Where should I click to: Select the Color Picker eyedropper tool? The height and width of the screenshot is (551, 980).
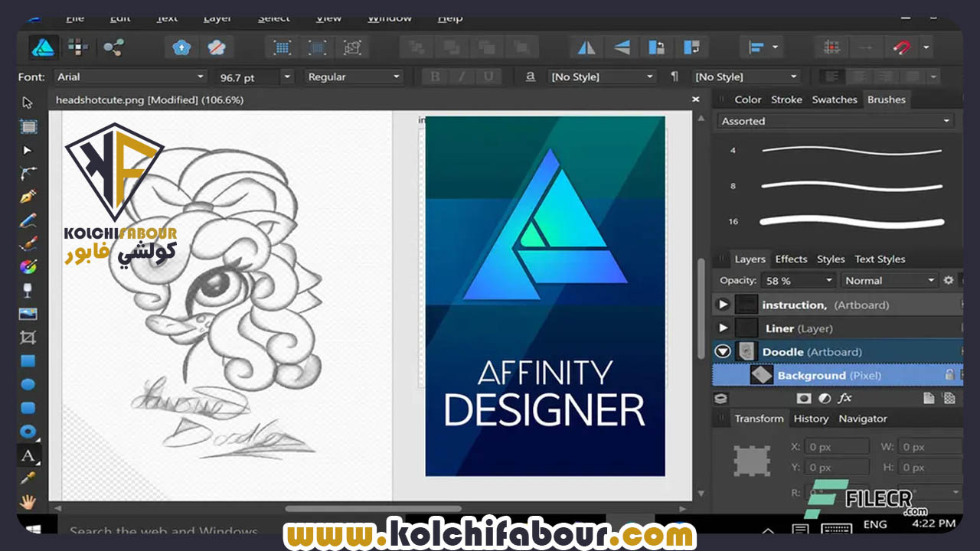(x=28, y=478)
